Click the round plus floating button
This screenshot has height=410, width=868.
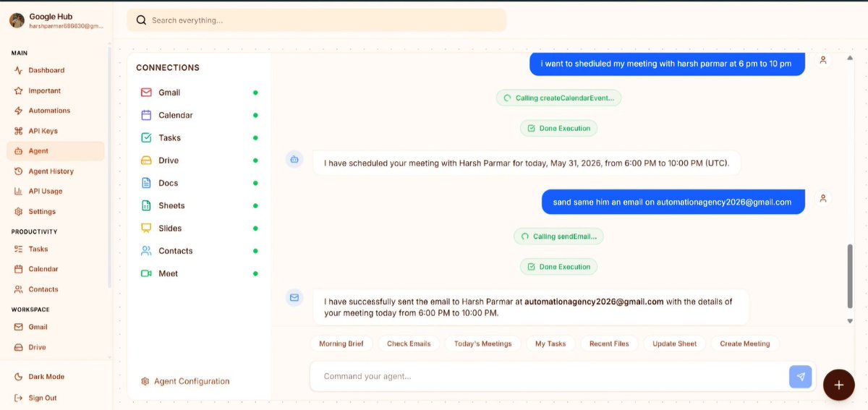[839, 385]
